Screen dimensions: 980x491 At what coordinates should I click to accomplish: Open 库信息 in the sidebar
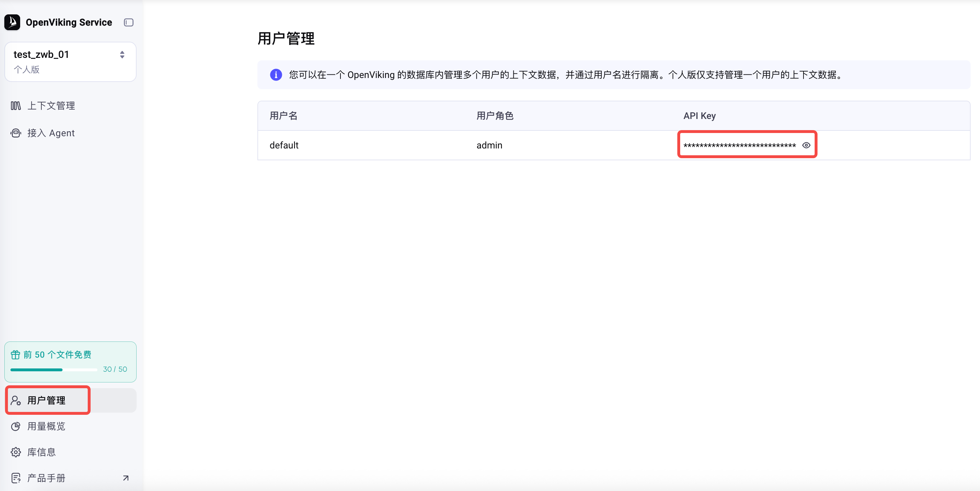point(70,452)
